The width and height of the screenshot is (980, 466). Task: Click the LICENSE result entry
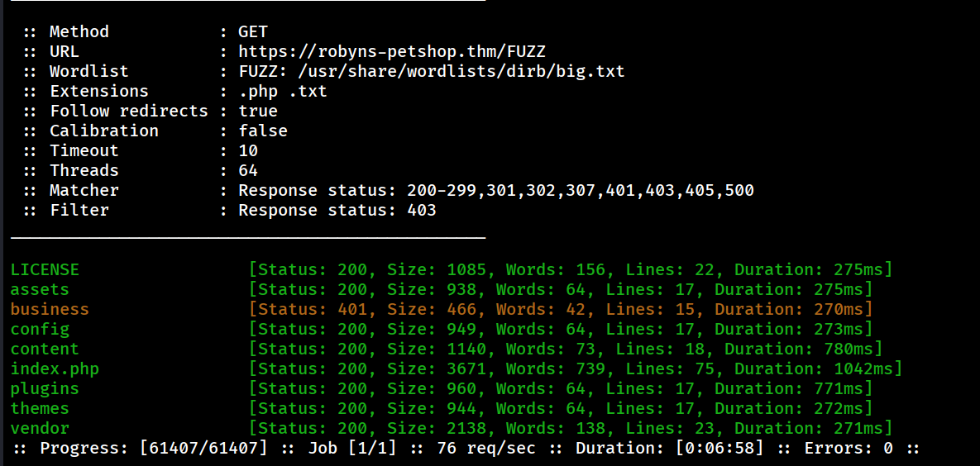(45, 269)
